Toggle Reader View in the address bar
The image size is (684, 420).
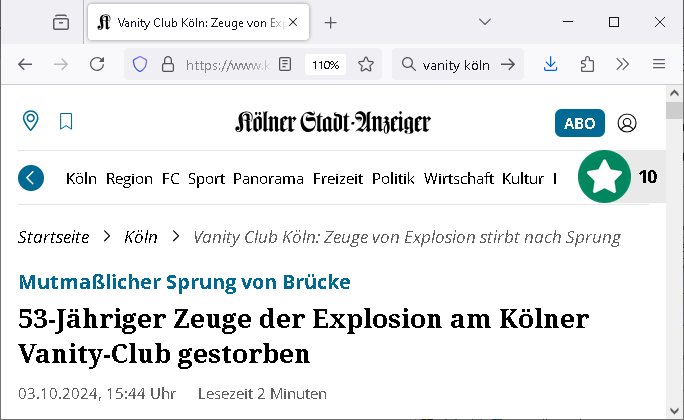click(x=286, y=64)
